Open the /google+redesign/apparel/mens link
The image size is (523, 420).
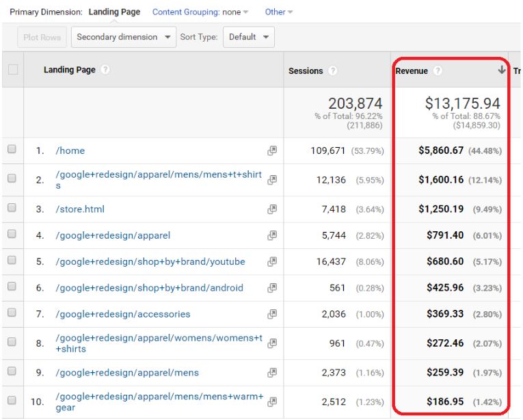(x=127, y=373)
